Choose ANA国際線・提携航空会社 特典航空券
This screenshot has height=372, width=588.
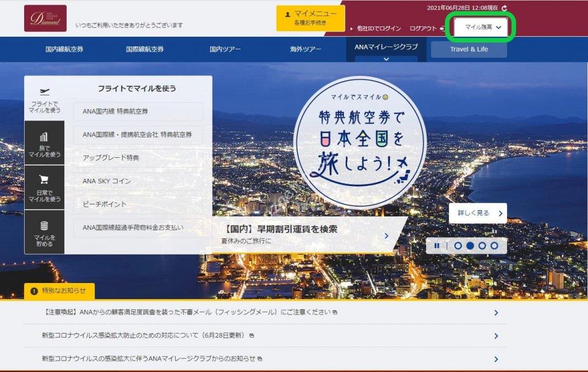point(138,135)
